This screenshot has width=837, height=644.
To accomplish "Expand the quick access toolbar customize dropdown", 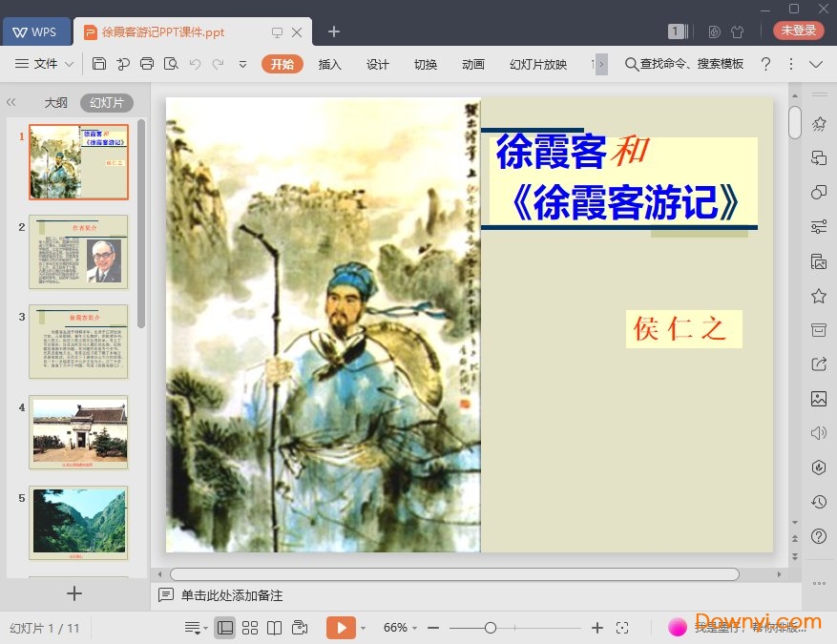I will tap(241, 64).
